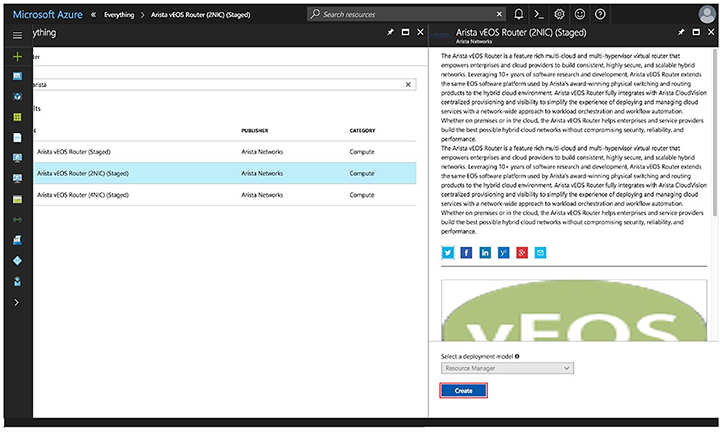This screenshot has height=432, width=720.
Task: Launch Cloud Shell icon
Action: click(x=539, y=14)
